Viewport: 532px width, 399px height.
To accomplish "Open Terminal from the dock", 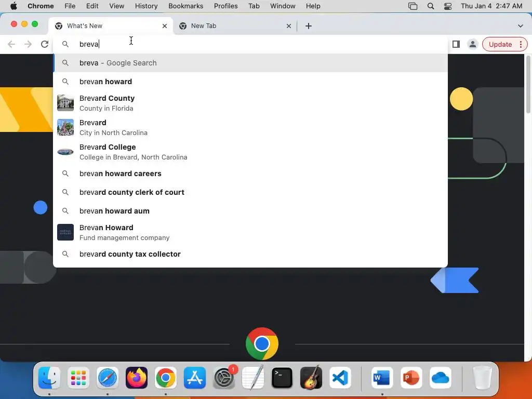I will click(282, 378).
